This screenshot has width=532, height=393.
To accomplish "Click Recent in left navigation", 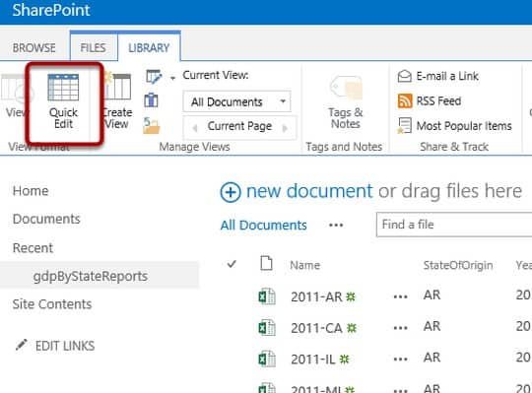I will point(33,248).
